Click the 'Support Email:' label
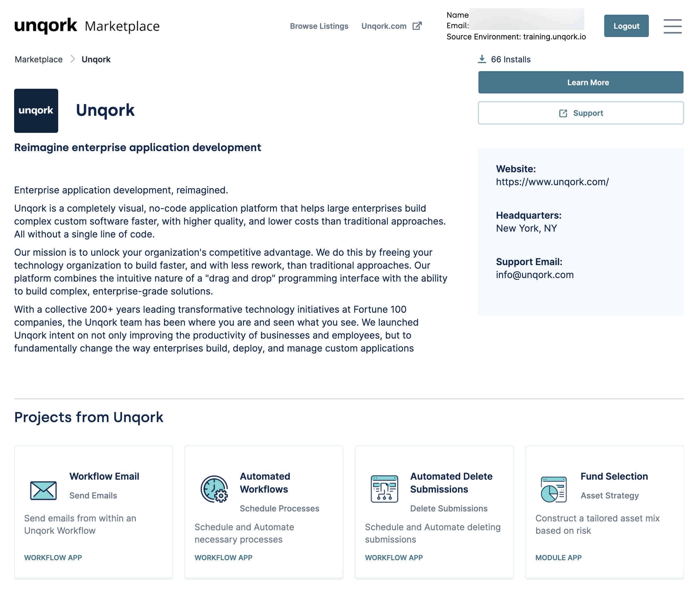 529,262
